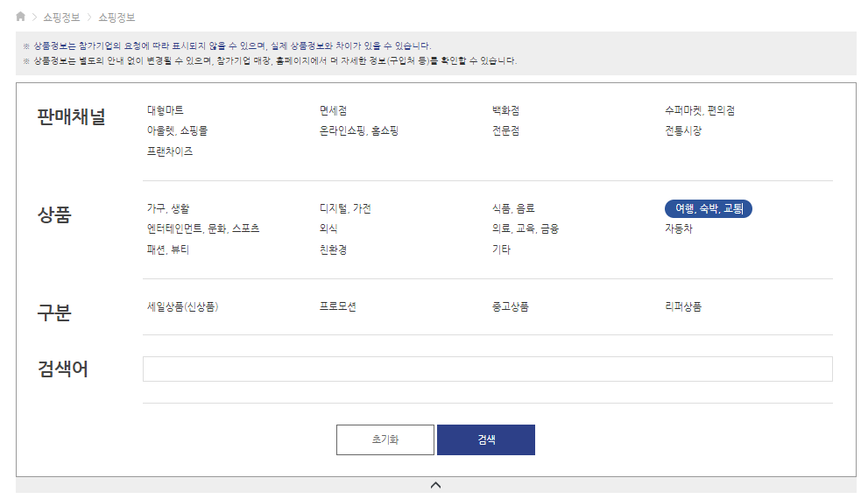The image size is (868, 499).
Task: Select 전통시장 channel filter
Action: point(683,131)
